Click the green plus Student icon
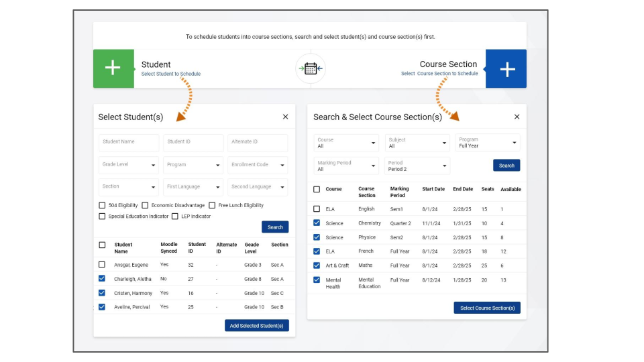The width and height of the screenshot is (644, 362). [x=113, y=68]
